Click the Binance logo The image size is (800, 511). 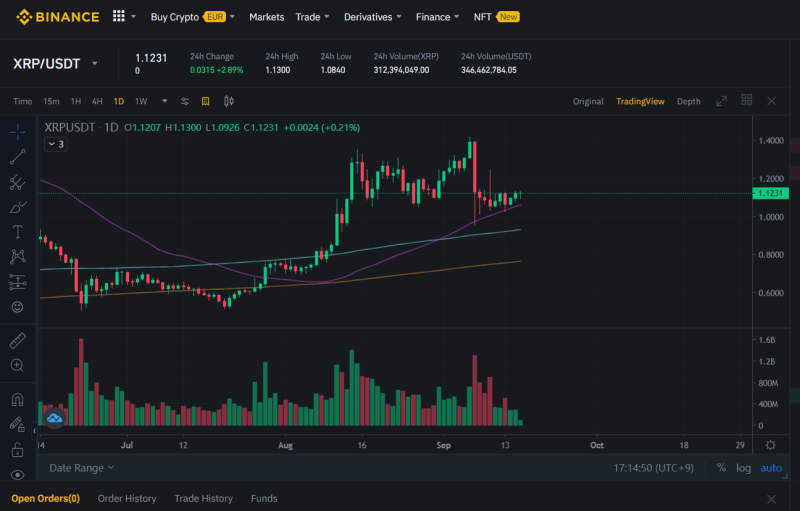coord(58,17)
